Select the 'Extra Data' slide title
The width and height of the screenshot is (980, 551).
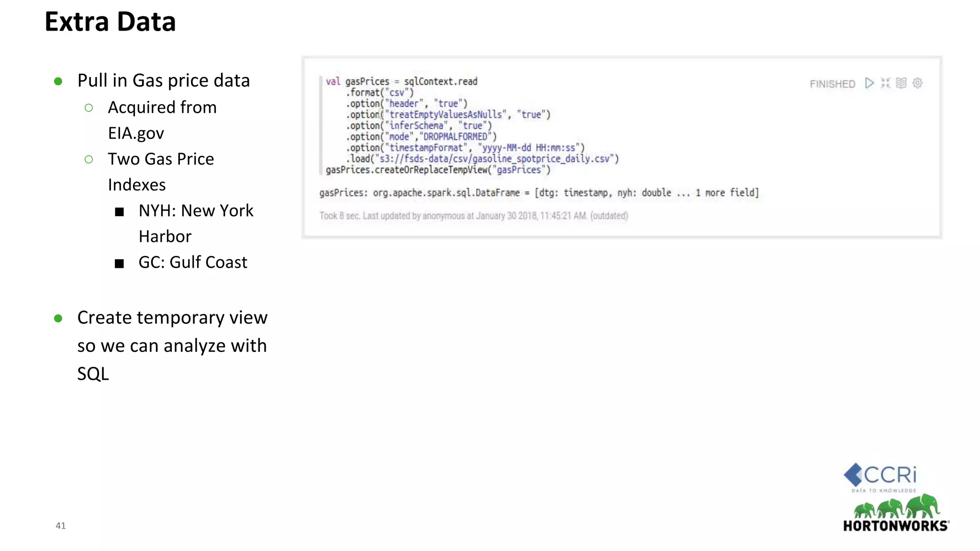pyautogui.click(x=110, y=22)
